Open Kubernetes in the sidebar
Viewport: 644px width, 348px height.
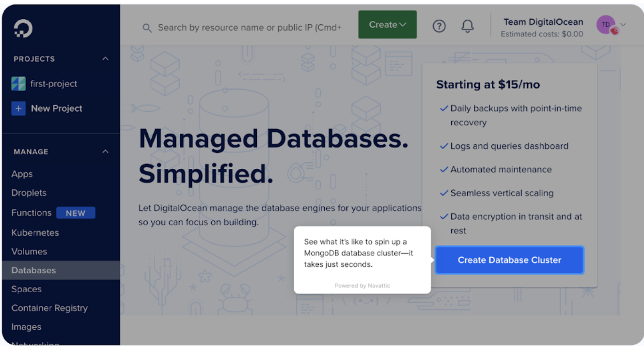(35, 232)
